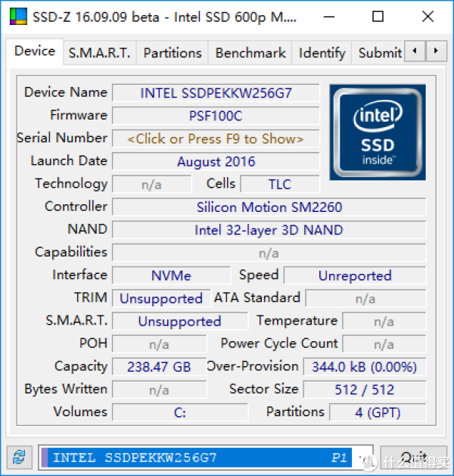
Task: Click the Over-Provision value 344.0 kB (0.00%)
Action: point(365,367)
